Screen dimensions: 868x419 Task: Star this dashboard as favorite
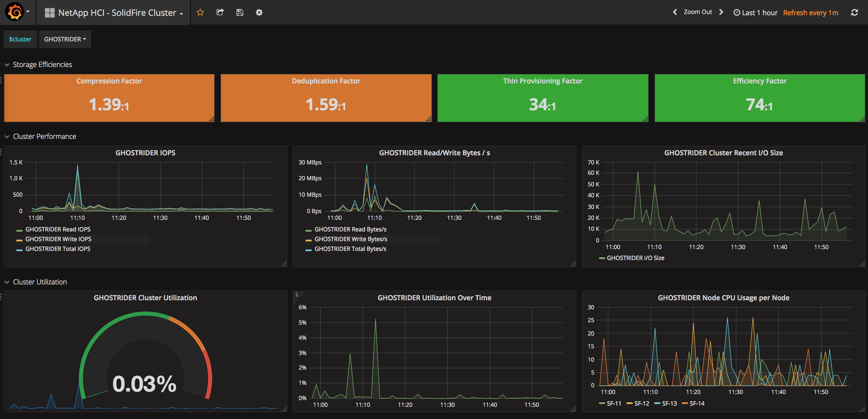(x=200, y=12)
